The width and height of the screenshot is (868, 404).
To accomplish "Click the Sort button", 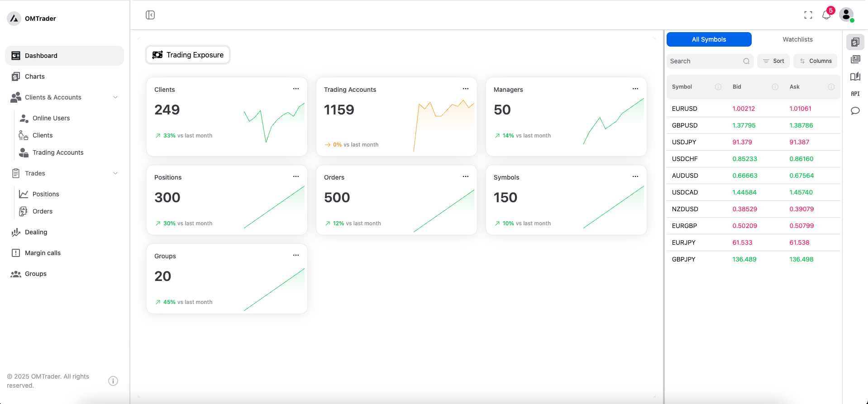I will click(x=773, y=61).
